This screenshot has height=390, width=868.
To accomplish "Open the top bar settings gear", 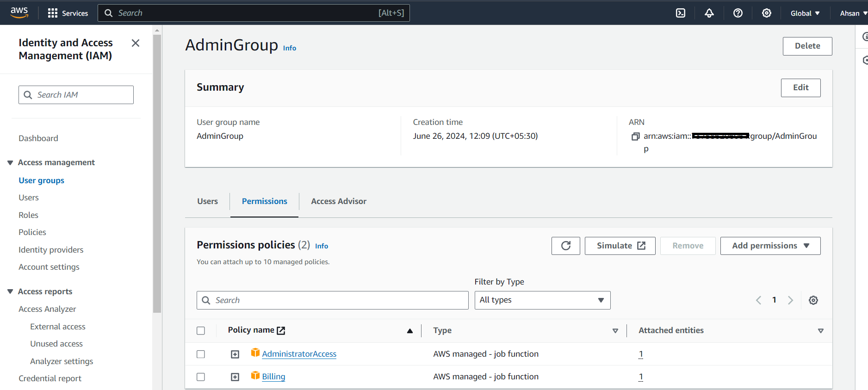I will click(x=767, y=13).
